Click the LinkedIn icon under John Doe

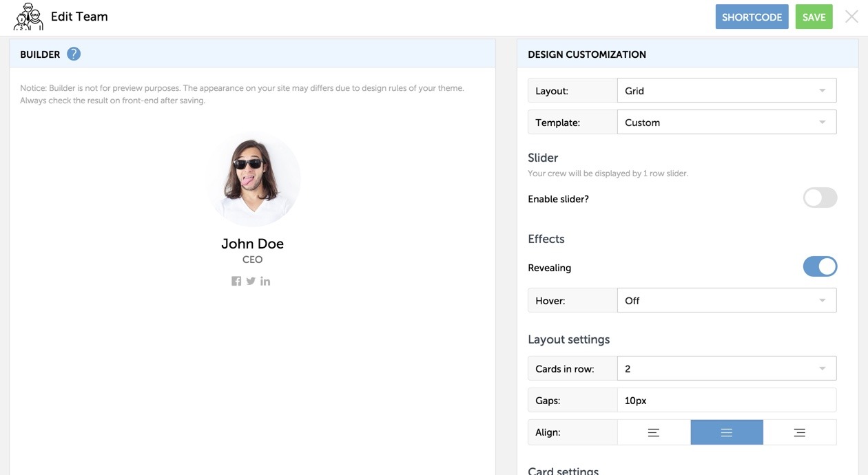[265, 281]
